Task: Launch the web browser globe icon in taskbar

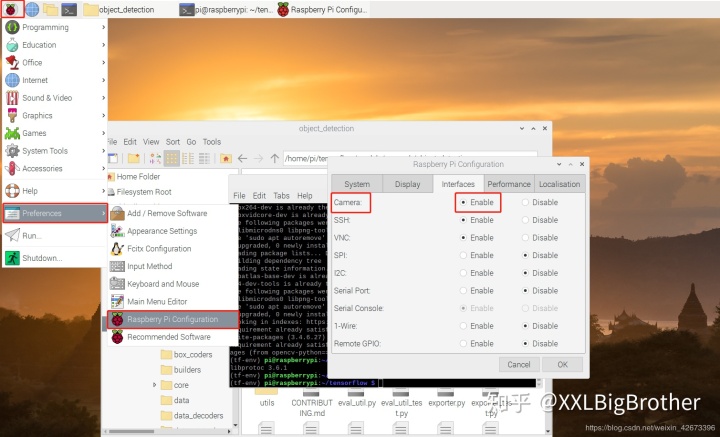Action: 32,9
